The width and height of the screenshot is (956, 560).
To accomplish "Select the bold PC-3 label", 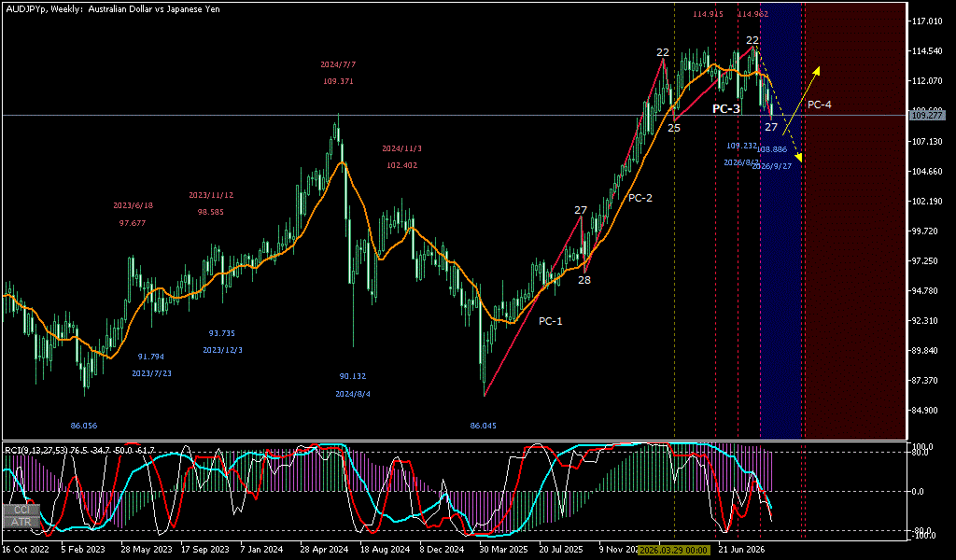I will coord(726,109).
